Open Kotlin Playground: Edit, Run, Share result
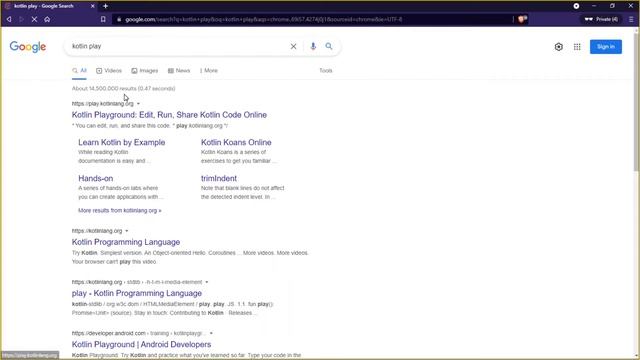The image size is (640, 360). point(169,115)
